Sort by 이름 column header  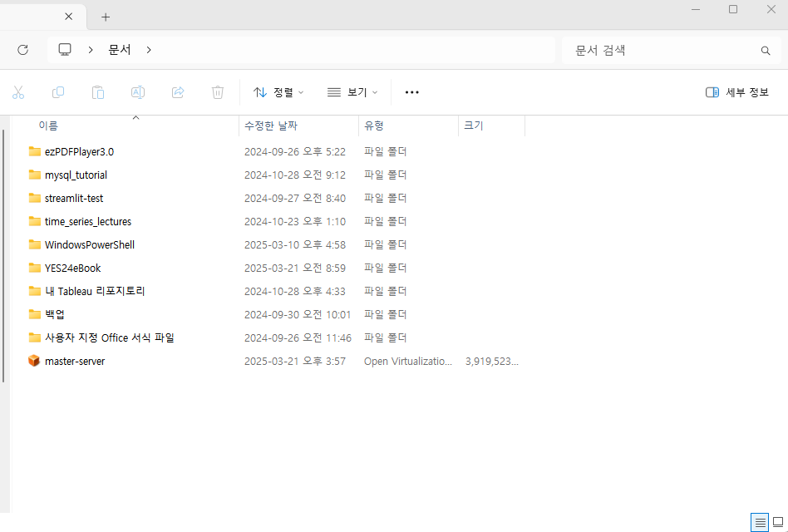[48, 126]
